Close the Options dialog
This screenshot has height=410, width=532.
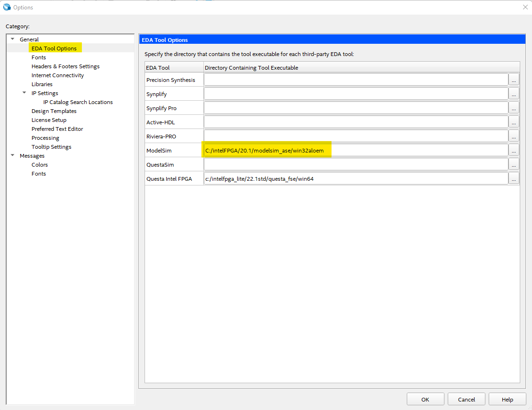pos(525,7)
